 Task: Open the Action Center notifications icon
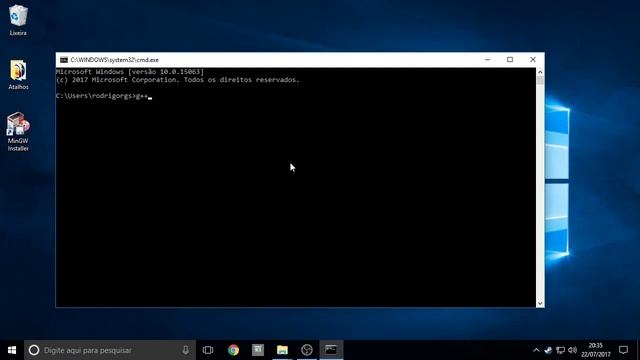623,350
